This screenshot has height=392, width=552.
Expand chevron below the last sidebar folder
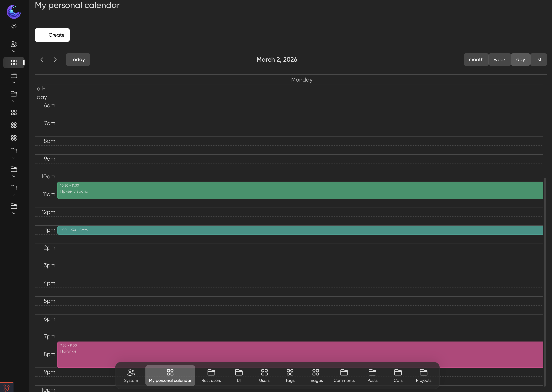(x=14, y=213)
